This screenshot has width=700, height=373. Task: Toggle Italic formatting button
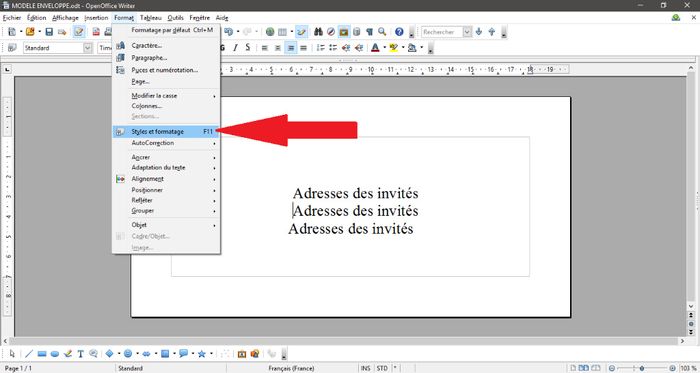tap(235, 48)
